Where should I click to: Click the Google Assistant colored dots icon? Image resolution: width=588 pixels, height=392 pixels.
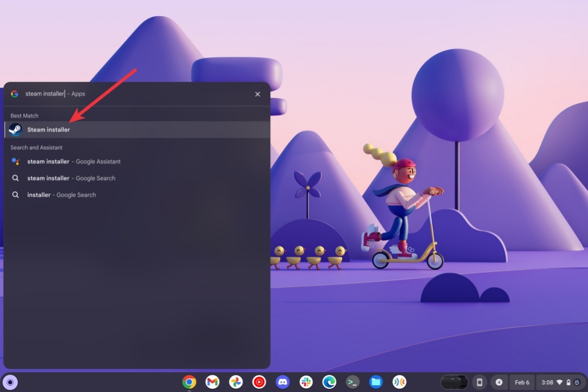click(x=15, y=162)
